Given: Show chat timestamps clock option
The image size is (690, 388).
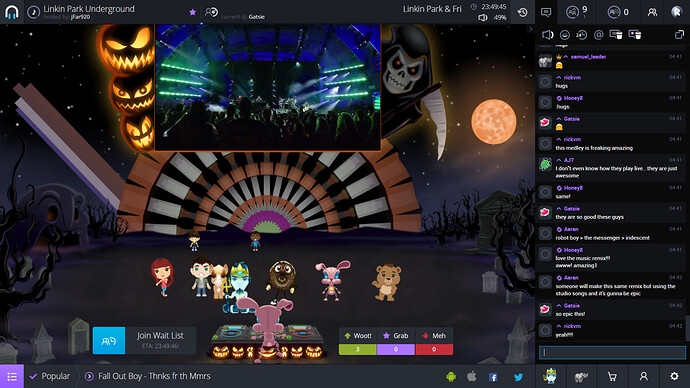Looking at the screenshot, I should click(581, 34).
